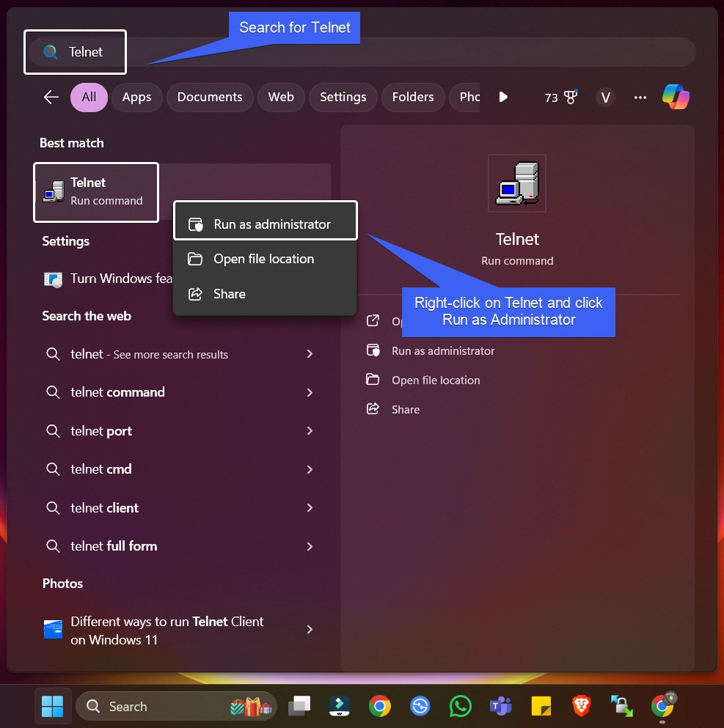The height and width of the screenshot is (728, 724).
Task: Click the Open icon in details pane
Action: tap(373, 320)
